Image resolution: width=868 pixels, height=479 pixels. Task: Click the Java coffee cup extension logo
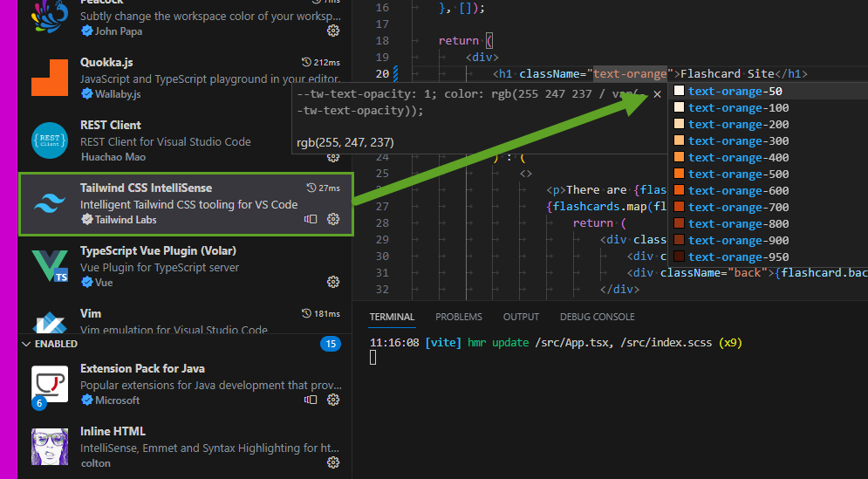(x=50, y=384)
